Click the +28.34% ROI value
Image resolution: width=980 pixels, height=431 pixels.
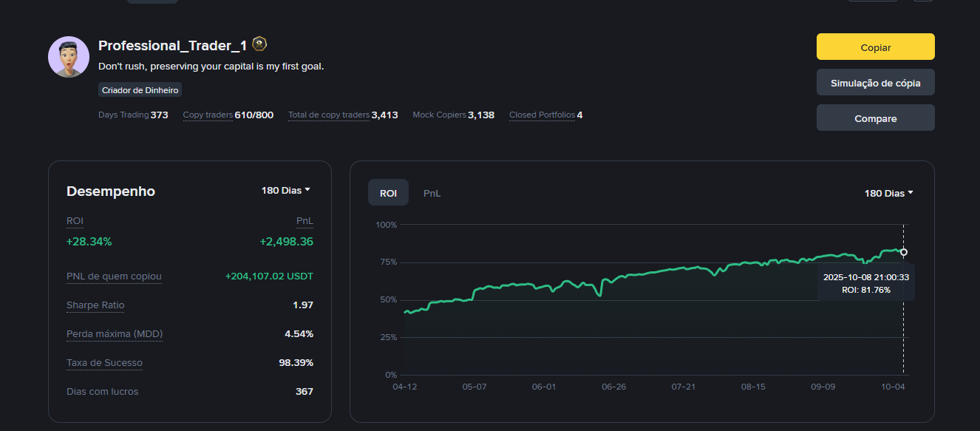(x=89, y=242)
